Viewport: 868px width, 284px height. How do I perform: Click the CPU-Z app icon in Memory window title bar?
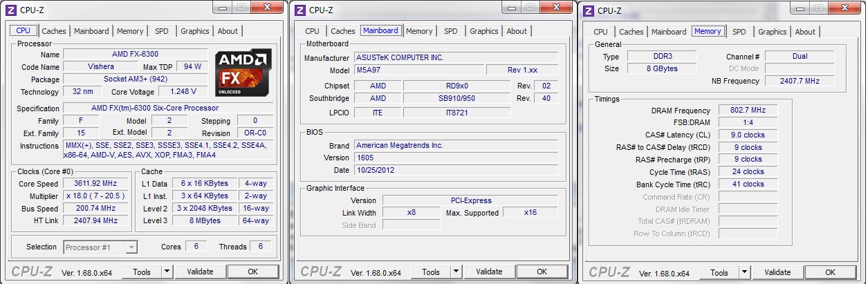[588, 10]
